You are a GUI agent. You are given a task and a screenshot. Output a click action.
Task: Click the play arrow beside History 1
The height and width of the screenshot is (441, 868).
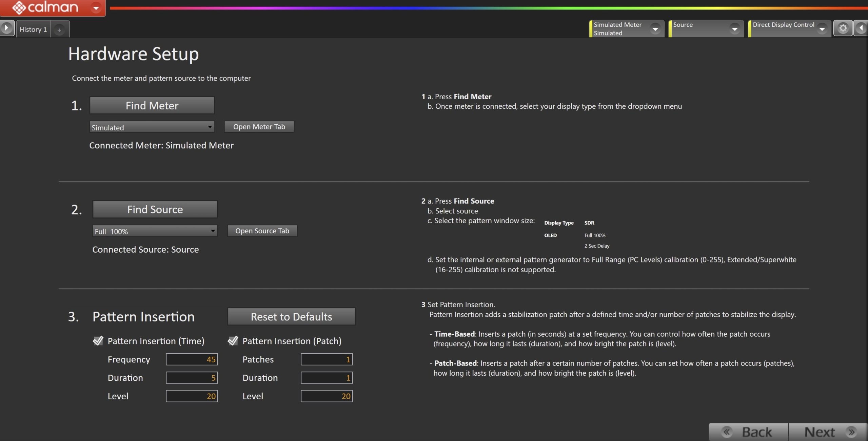pyautogui.click(x=6, y=28)
